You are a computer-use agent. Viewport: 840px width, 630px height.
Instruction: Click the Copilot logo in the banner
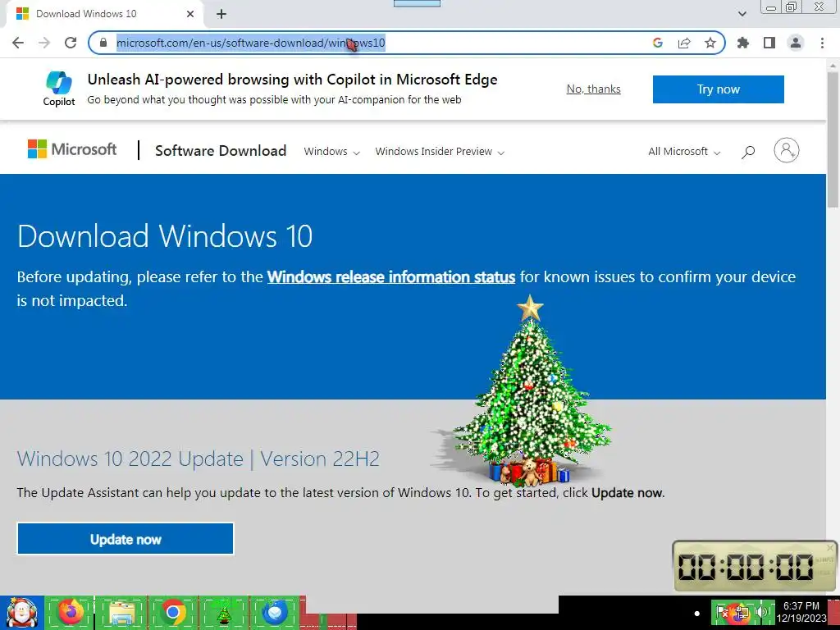[x=59, y=89]
